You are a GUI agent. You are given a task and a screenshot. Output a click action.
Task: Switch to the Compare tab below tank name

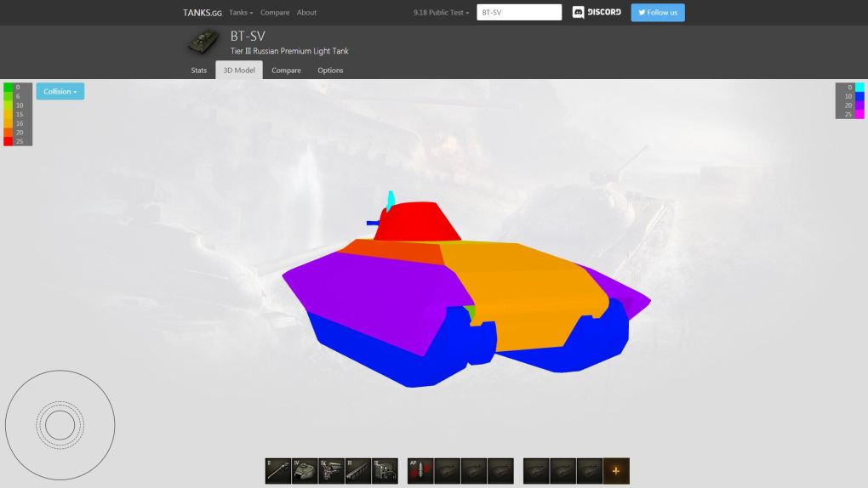click(286, 71)
